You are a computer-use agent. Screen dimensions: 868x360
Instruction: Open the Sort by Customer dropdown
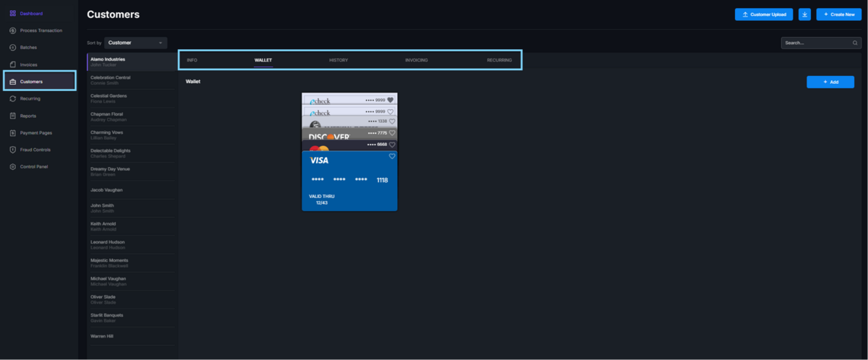point(136,43)
